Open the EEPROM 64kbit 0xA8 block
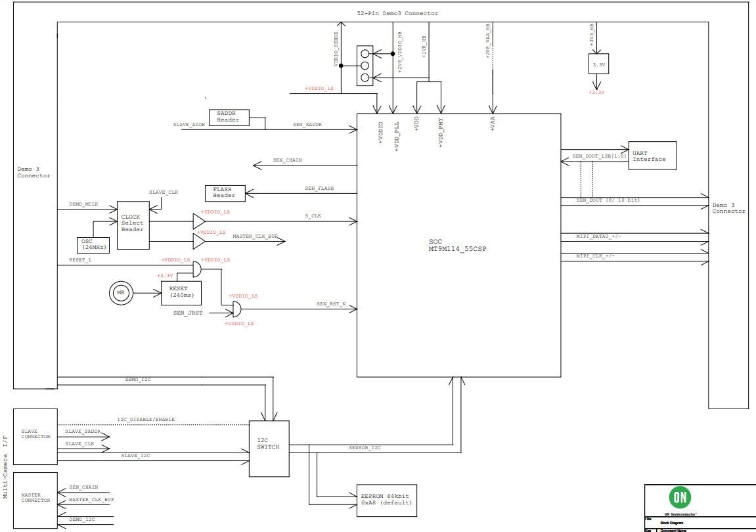The height and width of the screenshot is (532, 756). (388, 499)
